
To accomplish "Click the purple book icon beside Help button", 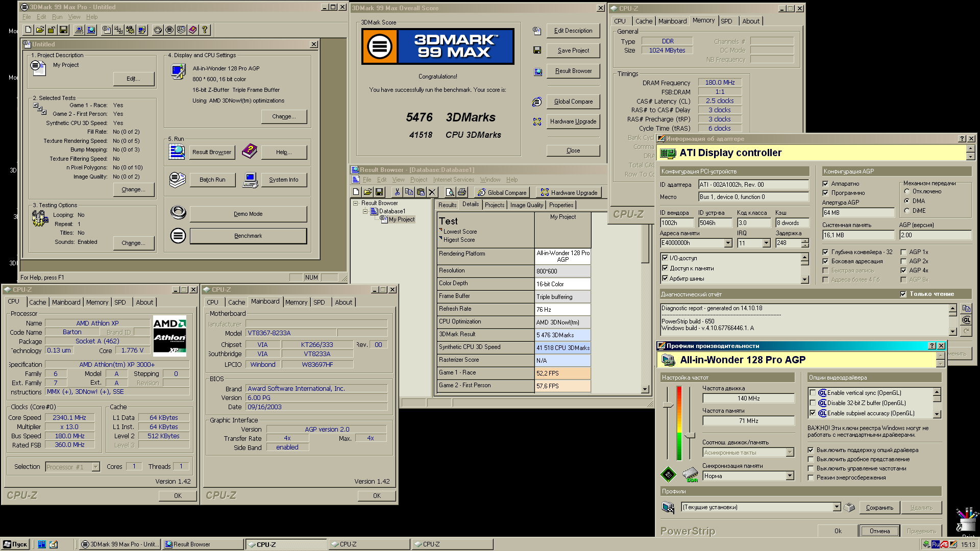I will point(250,151).
